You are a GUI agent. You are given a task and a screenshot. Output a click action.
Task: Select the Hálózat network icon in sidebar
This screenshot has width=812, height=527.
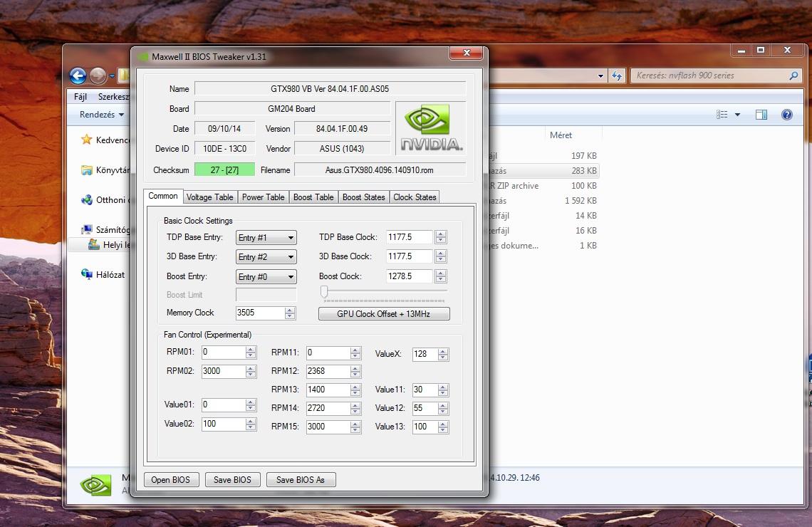[x=86, y=274]
